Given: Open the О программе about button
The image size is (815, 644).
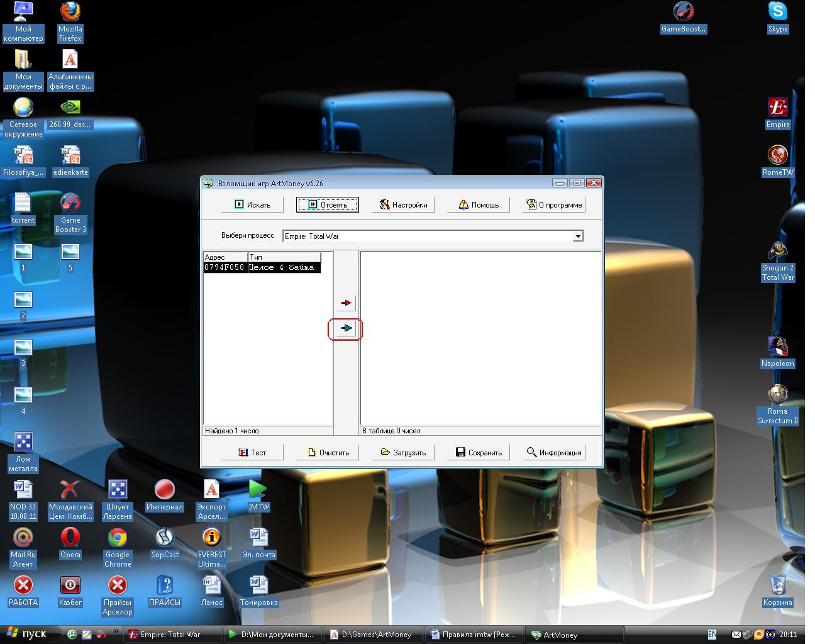Looking at the screenshot, I should (554, 204).
